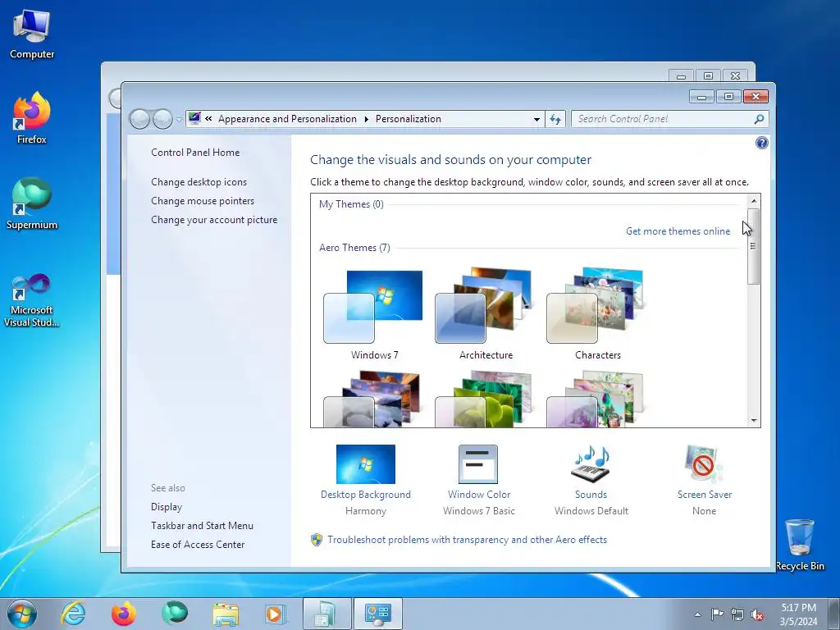The width and height of the screenshot is (840, 630).
Task: Open Windows Explorer from the taskbar
Action: point(226,614)
